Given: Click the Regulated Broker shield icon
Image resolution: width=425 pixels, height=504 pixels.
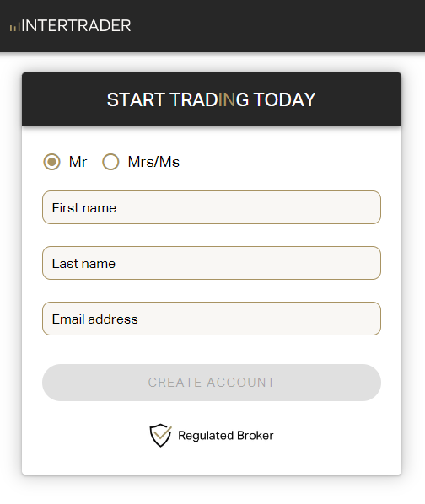Looking at the screenshot, I should (x=160, y=435).
